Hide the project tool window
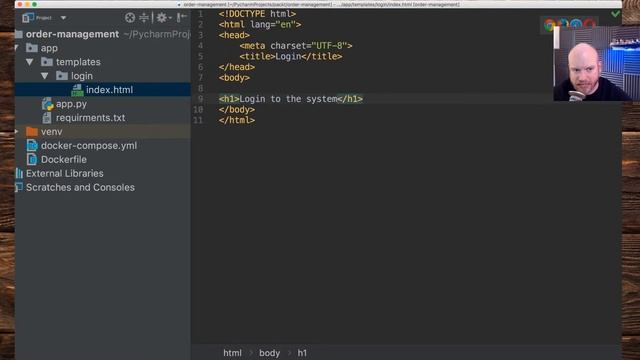Image resolution: width=640 pixels, height=360 pixels. click(x=182, y=17)
